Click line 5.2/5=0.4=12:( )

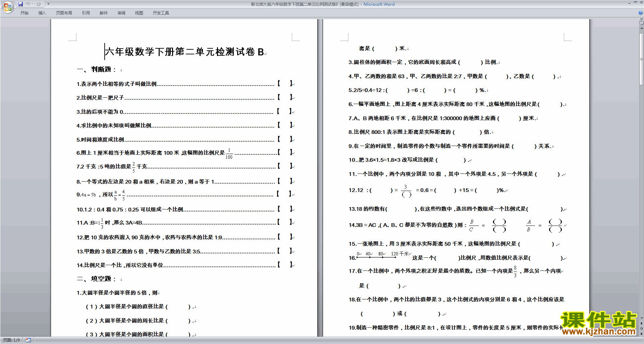[418, 90]
